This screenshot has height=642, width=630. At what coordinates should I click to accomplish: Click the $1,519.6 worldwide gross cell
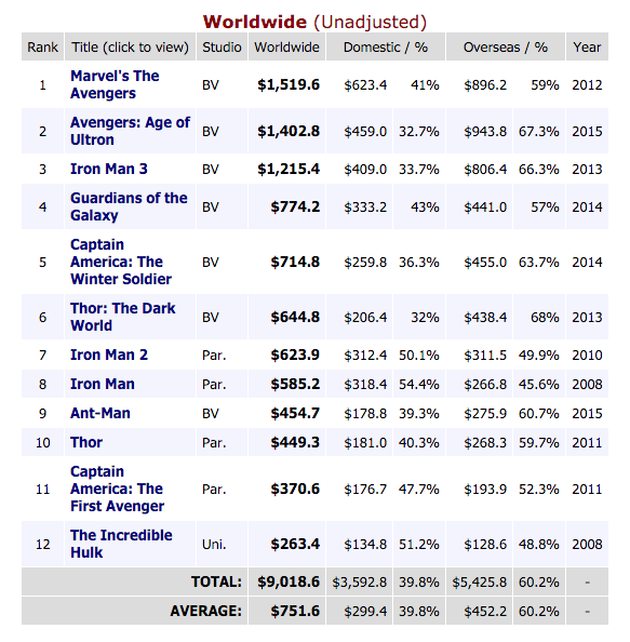click(288, 85)
